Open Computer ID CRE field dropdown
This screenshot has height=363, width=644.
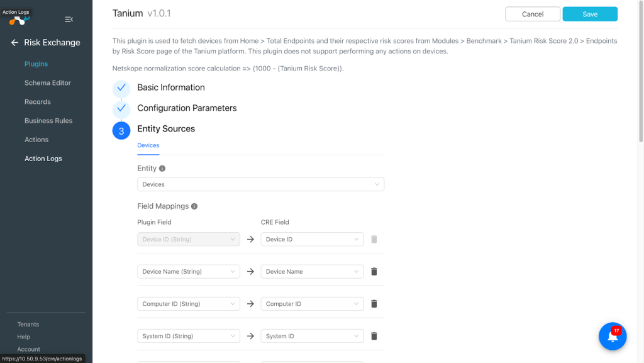(312, 304)
